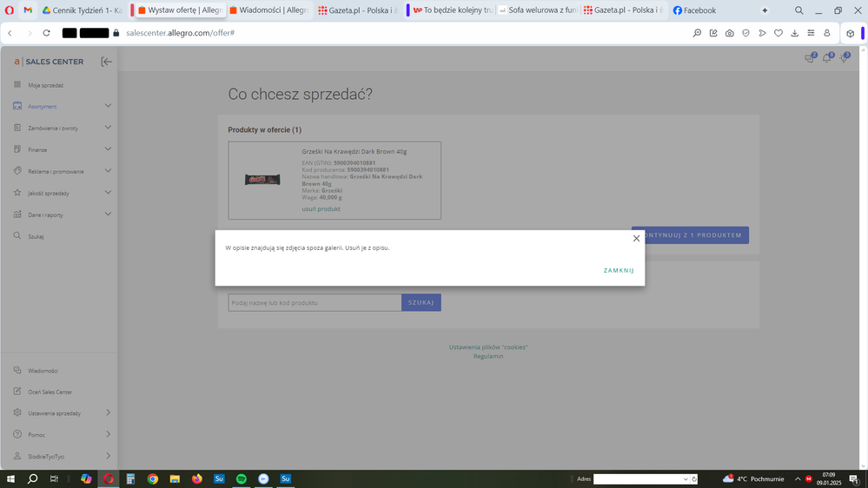This screenshot has width=868, height=488.
Task: Open Opera snapshot camera icon
Action: click(x=730, y=33)
